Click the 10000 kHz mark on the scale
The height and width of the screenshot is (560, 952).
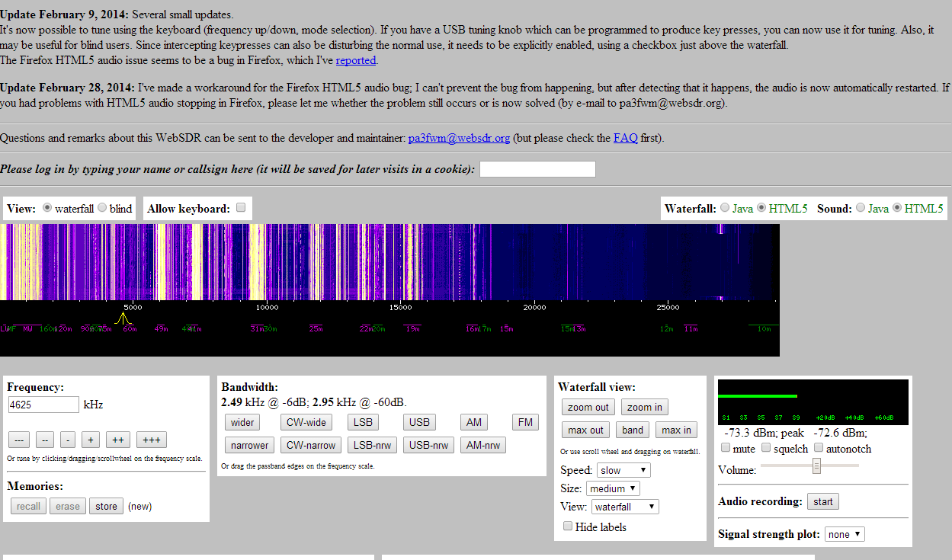(x=267, y=307)
